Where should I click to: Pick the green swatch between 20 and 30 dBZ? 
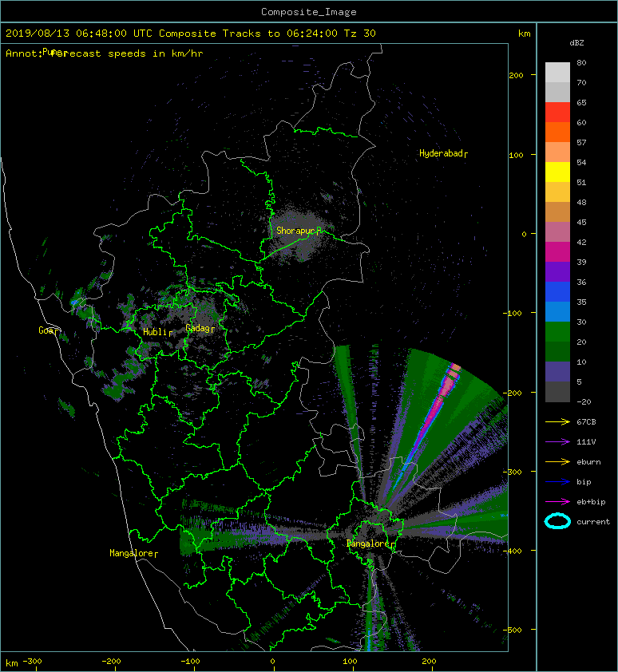(x=557, y=332)
